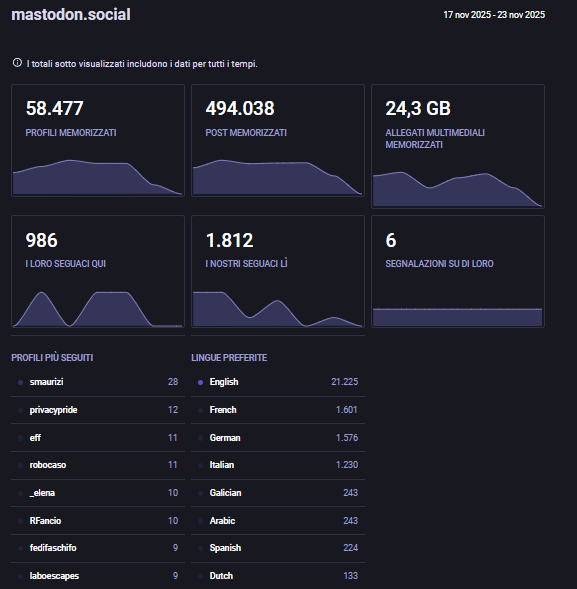Click the date range 17 nov 2025 - 23 nov 2025

(494, 15)
